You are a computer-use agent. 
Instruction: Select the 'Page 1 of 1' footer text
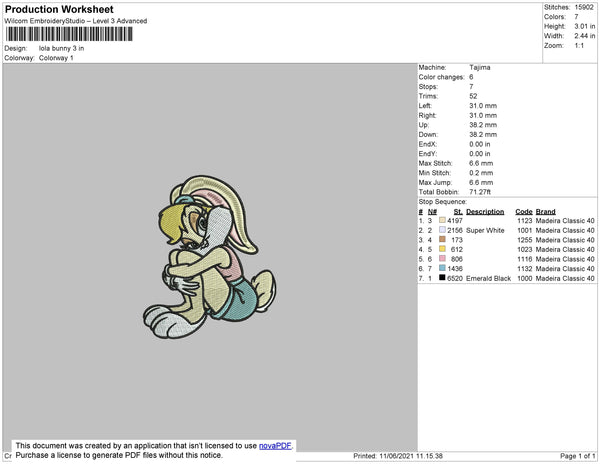pyautogui.click(x=578, y=456)
